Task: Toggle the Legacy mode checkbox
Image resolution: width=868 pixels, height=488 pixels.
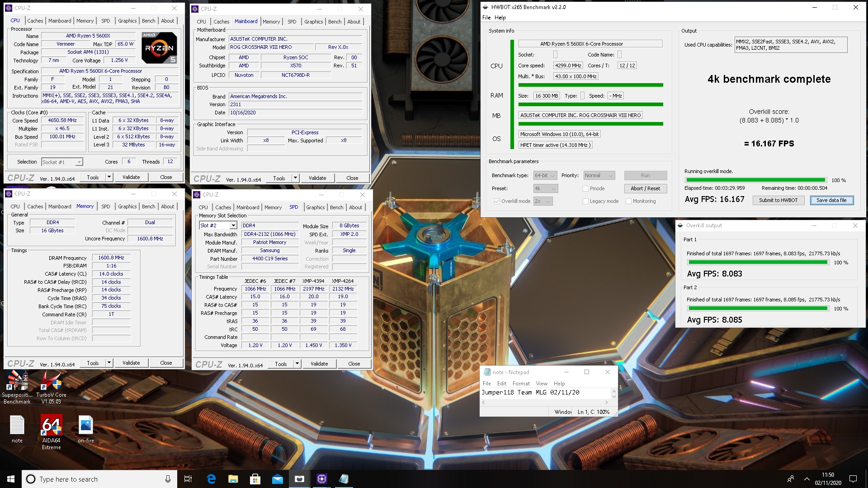Action: (x=585, y=201)
